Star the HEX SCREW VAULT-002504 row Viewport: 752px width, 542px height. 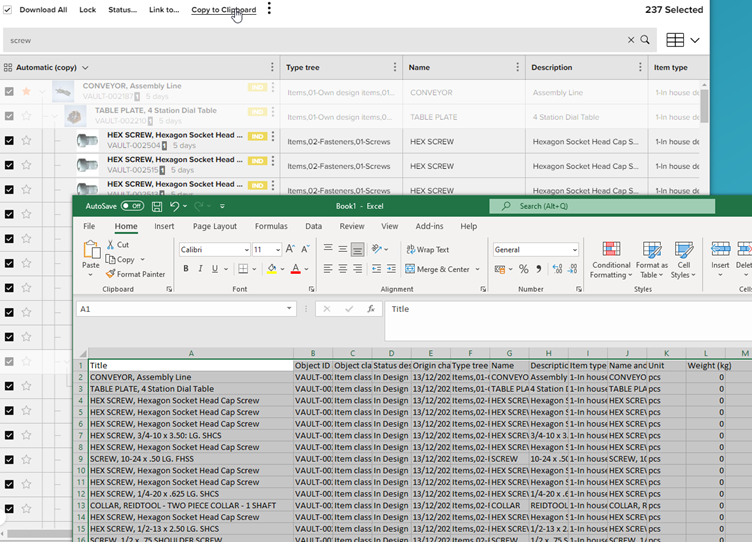pyautogui.click(x=27, y=141)
